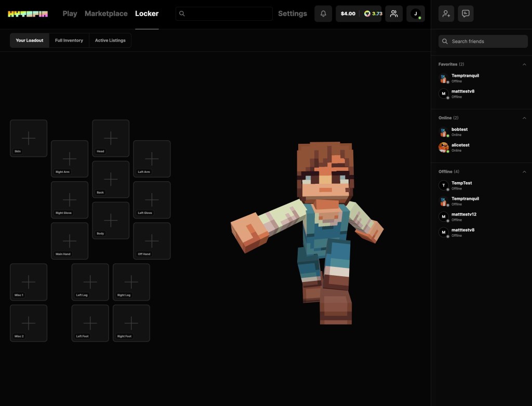Open the chat messages icon
The height and width of the screenshot is (406, 532).
(x=465, y=13)
